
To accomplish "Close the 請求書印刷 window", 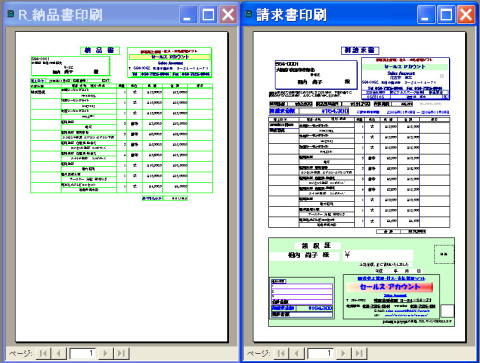I will (x=466, y=15).
